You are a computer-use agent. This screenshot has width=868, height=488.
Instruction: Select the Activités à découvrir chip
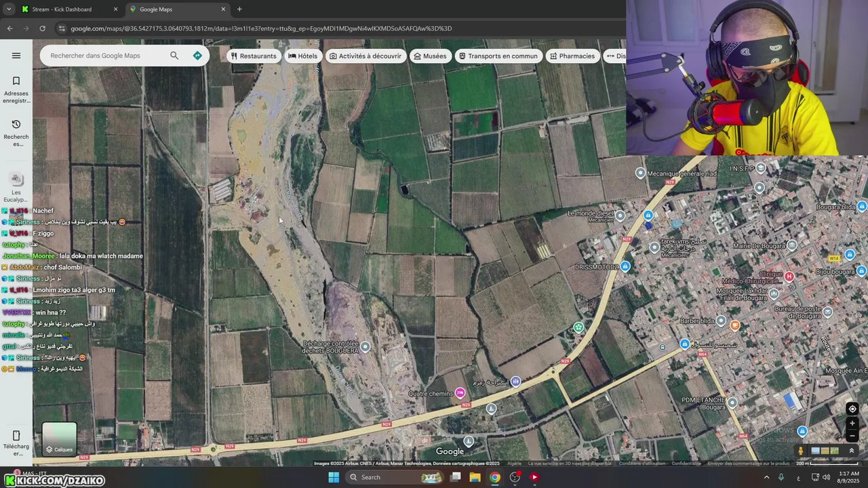(366, 56)
